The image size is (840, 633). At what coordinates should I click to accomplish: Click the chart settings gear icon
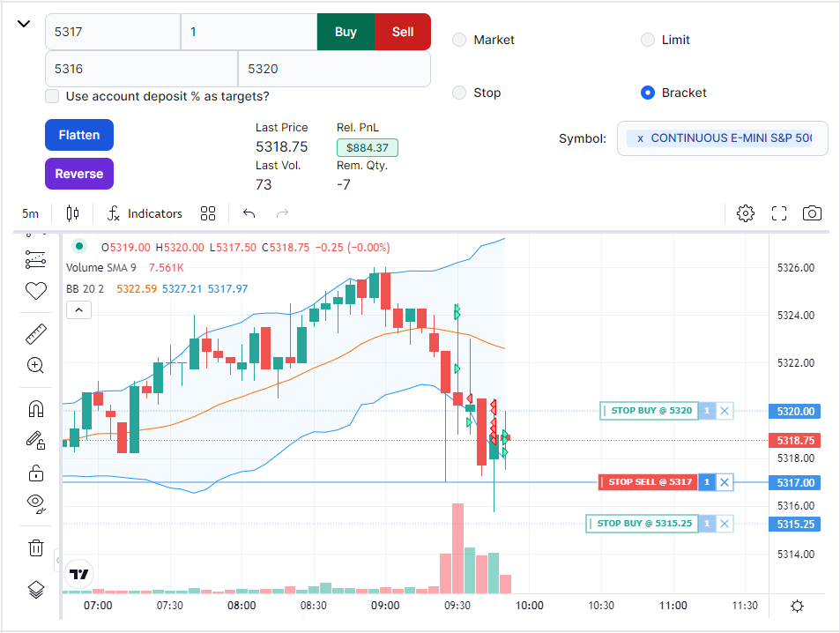click(746, 213)
